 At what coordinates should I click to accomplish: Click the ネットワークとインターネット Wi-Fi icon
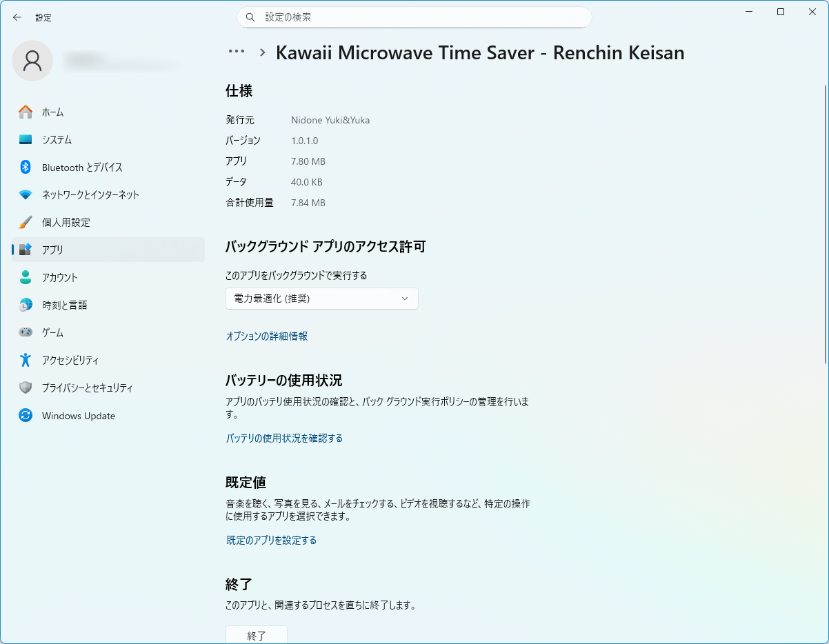click(26, 194)
